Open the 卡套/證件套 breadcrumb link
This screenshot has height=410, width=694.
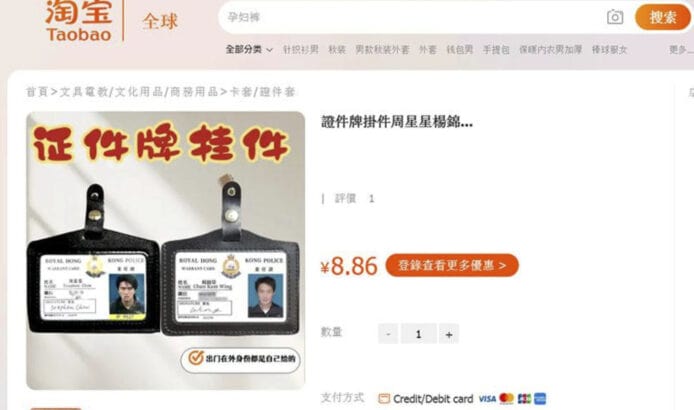262,92
